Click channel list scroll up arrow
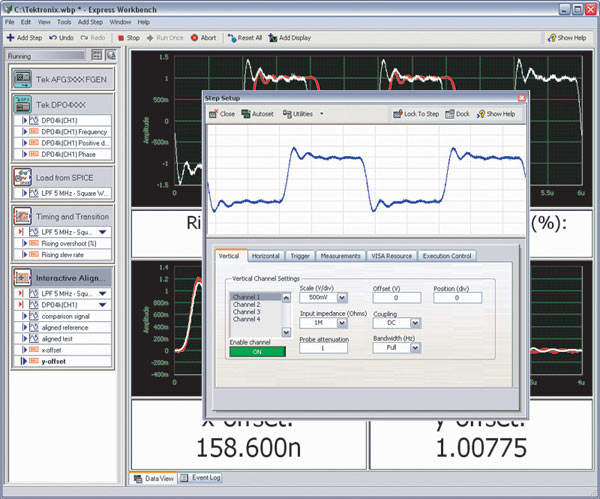This screenshot has height=499, width=600. 286,298
